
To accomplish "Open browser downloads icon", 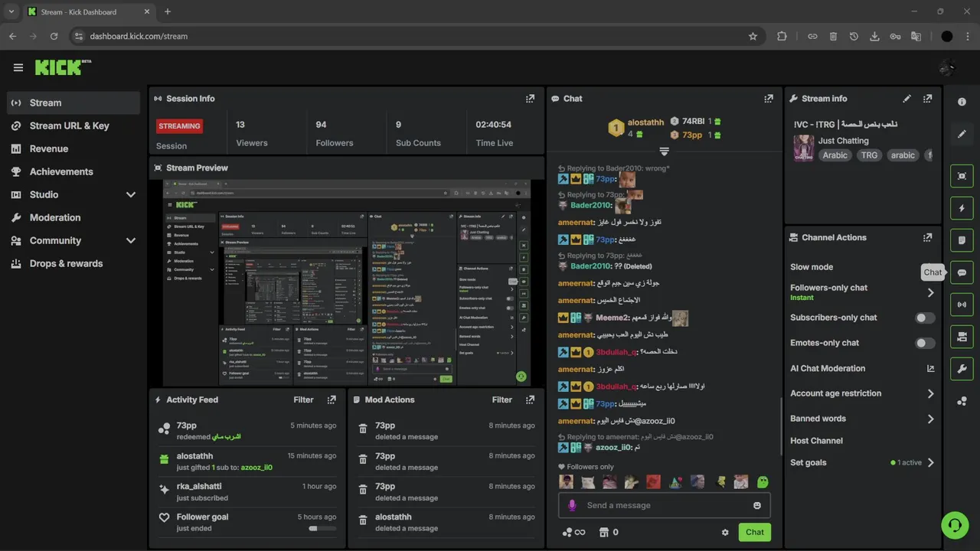I will coord(874,36).
